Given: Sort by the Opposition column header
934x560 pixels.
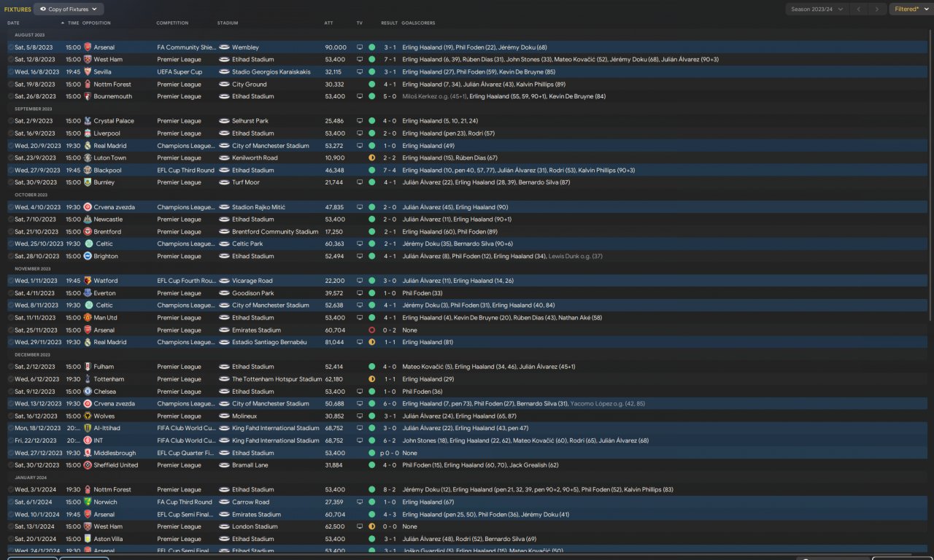Looking at the screenshot, I should coord(96,23).
